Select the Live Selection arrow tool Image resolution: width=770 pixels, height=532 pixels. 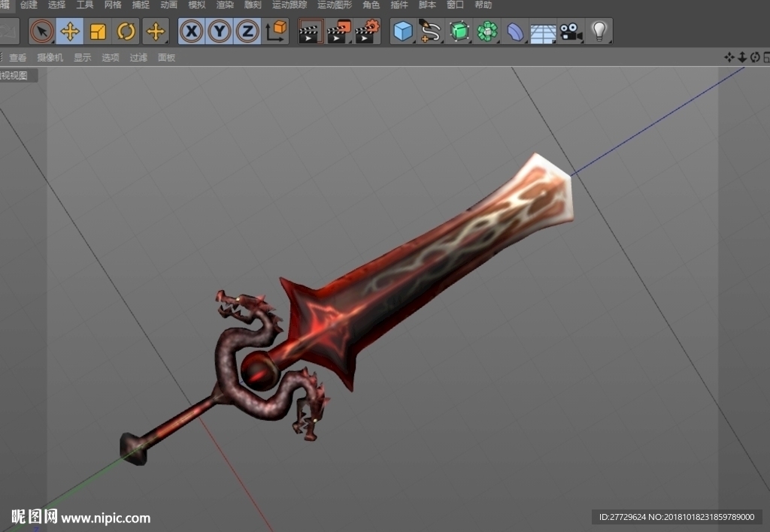[x=42, y=32]
